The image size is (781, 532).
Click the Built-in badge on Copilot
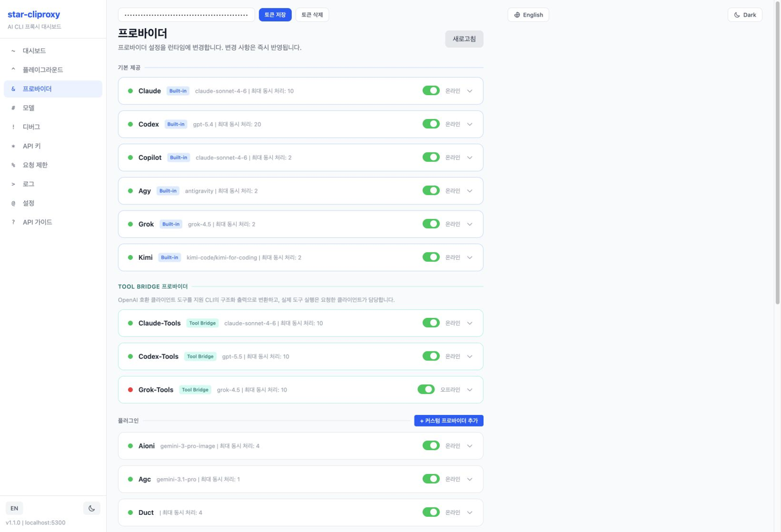(x=179, y=157)
